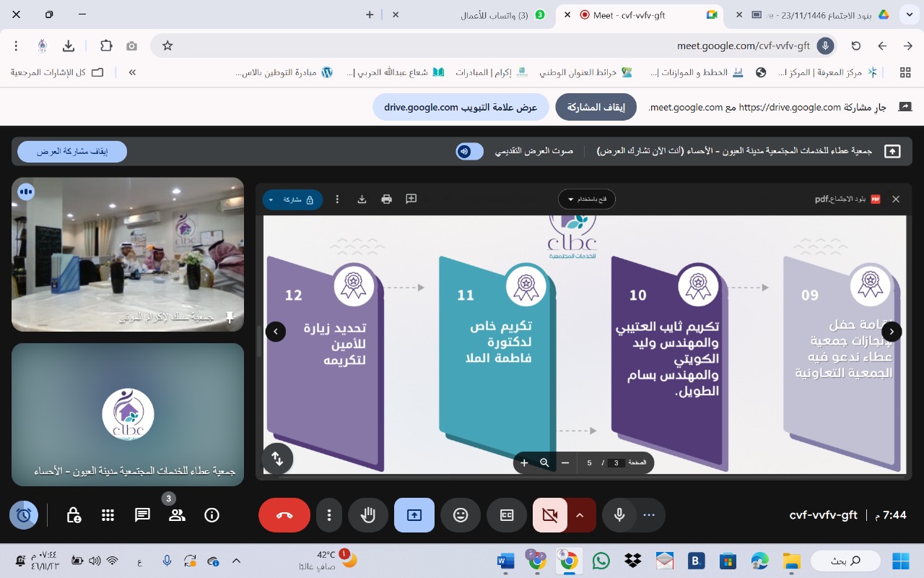Toggle presentation audio switch
The width and height of the screenshot is (924, 578).
pos(469,151)
